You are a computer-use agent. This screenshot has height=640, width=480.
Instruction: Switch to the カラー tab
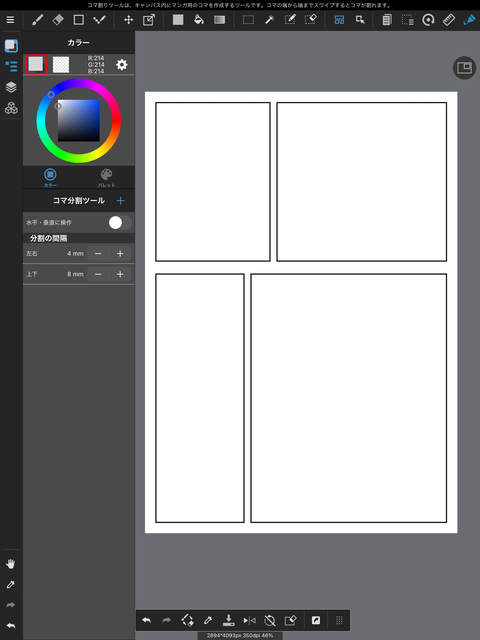[50, 178]
